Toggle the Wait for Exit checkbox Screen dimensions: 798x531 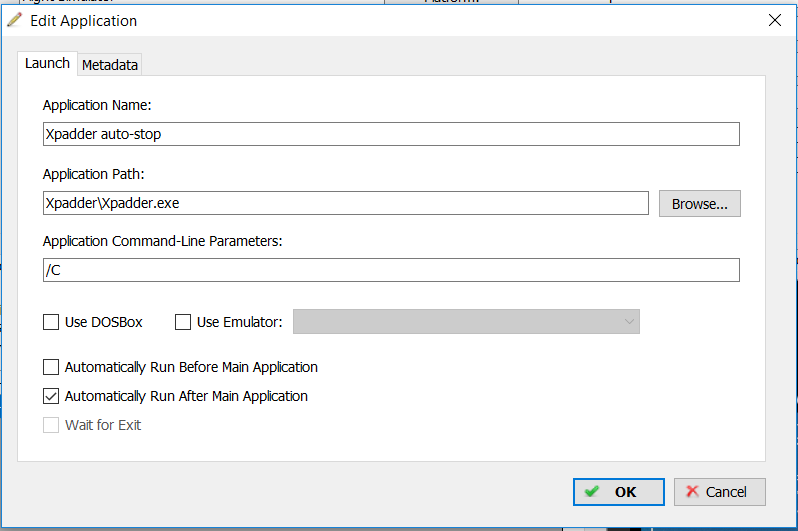click(x=51, y=425)
